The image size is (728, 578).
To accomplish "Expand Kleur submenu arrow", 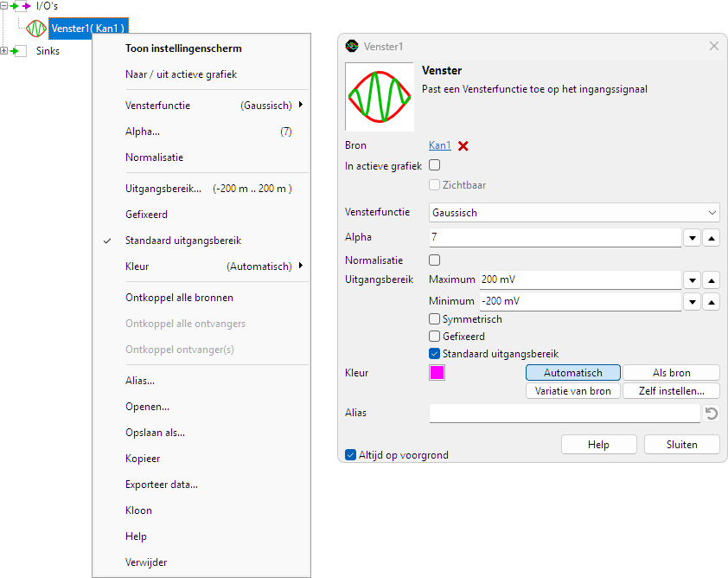I will click(301, 266).
